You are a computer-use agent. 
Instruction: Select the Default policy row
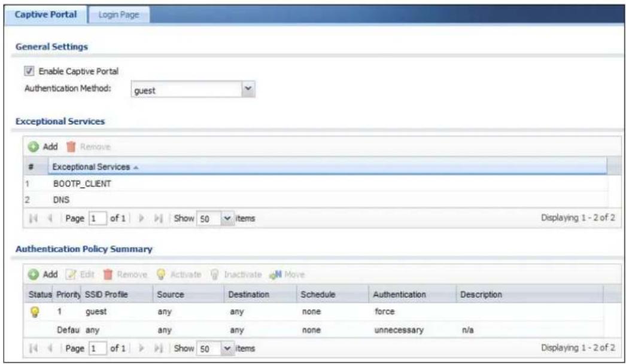pos(314,330)
